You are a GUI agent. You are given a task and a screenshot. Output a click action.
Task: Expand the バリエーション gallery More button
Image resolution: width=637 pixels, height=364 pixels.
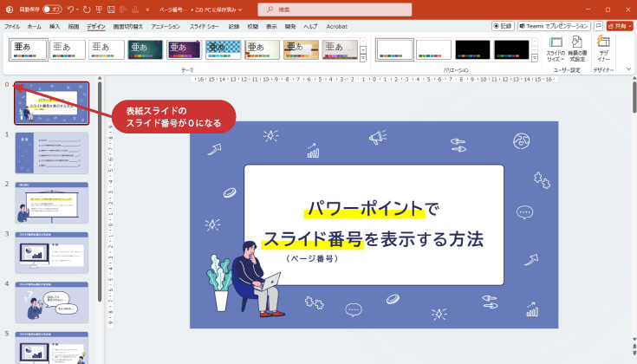point(535,58)
